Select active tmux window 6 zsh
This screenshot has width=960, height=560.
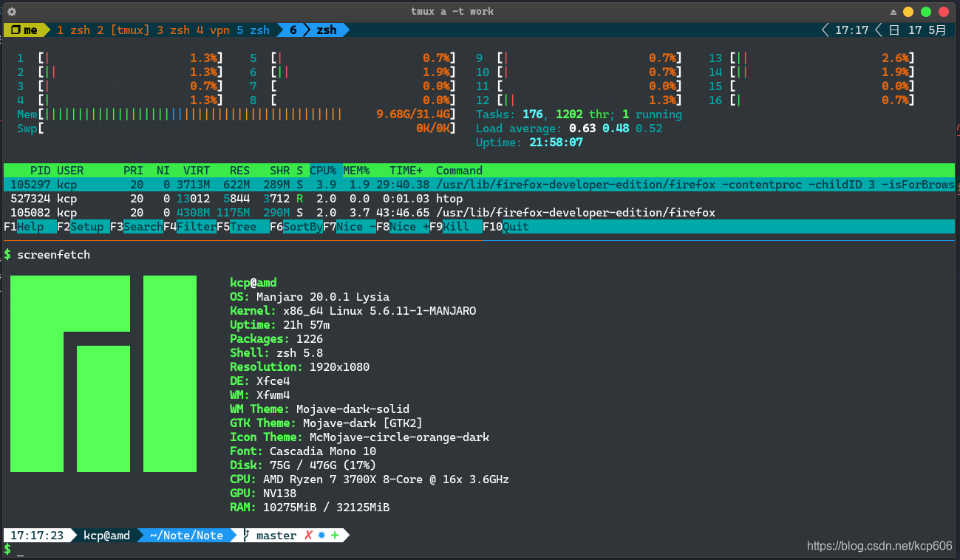313,30
